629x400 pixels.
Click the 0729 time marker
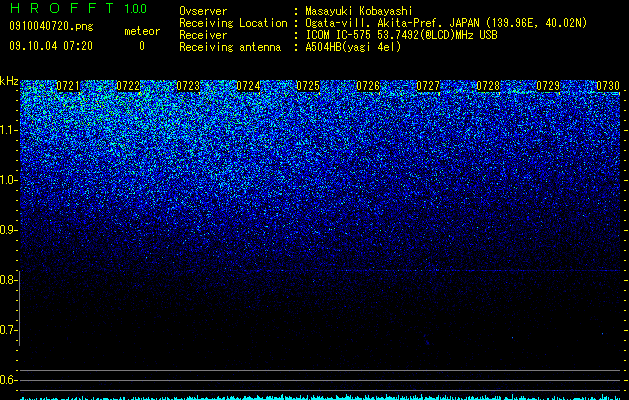(x=548, y=86)
